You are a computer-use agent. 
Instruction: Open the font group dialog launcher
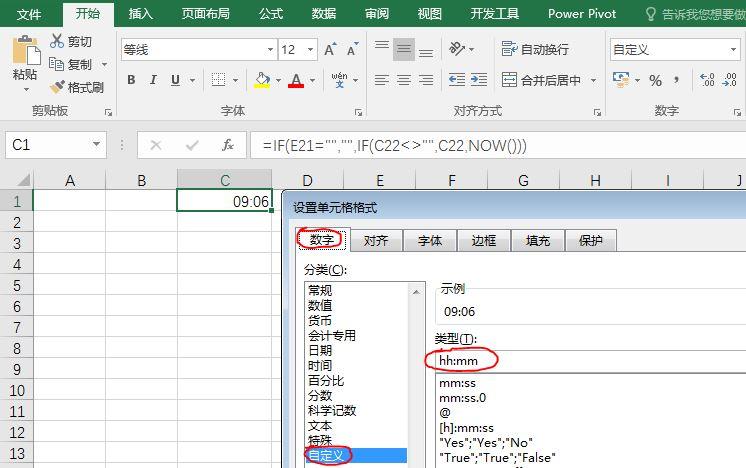[358, 112]
